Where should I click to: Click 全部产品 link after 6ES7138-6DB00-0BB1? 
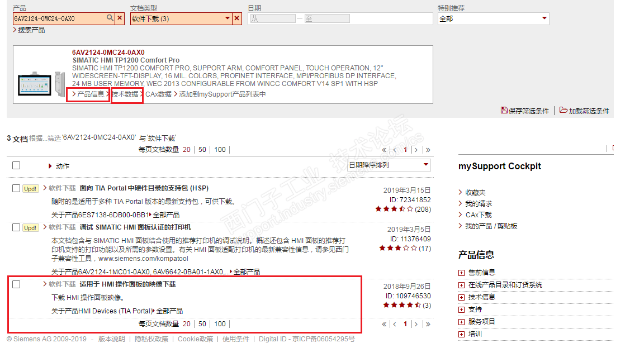pos(166,215)
